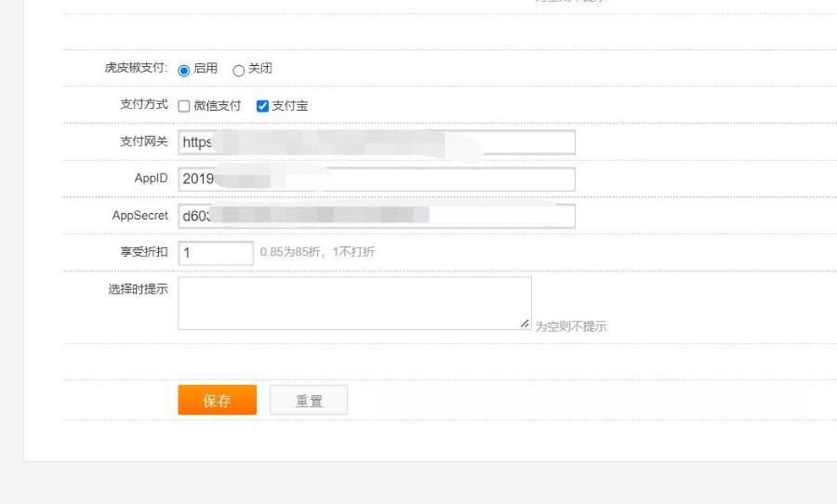Grab the textarea resize handle
This screenshot has height=504, width=837.
tap(525, 324)
